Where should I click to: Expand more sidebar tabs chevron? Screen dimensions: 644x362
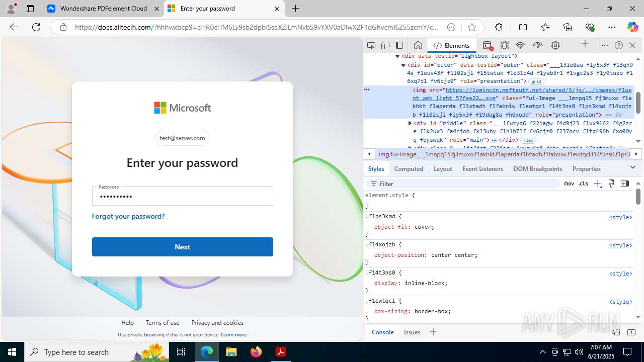633,167
